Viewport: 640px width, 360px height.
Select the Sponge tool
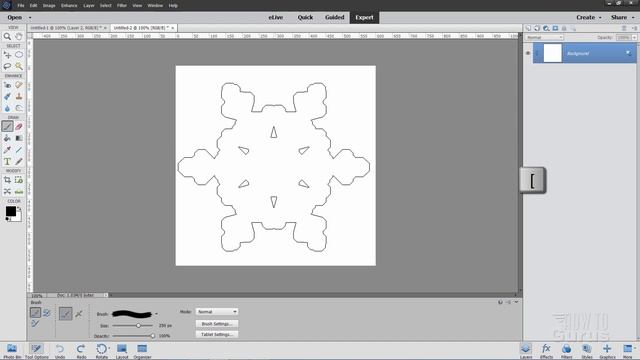[x=19, y=108]
